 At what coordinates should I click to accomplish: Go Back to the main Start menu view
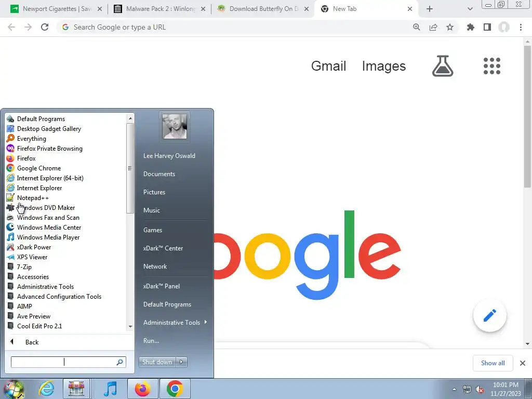click(32, 342)
